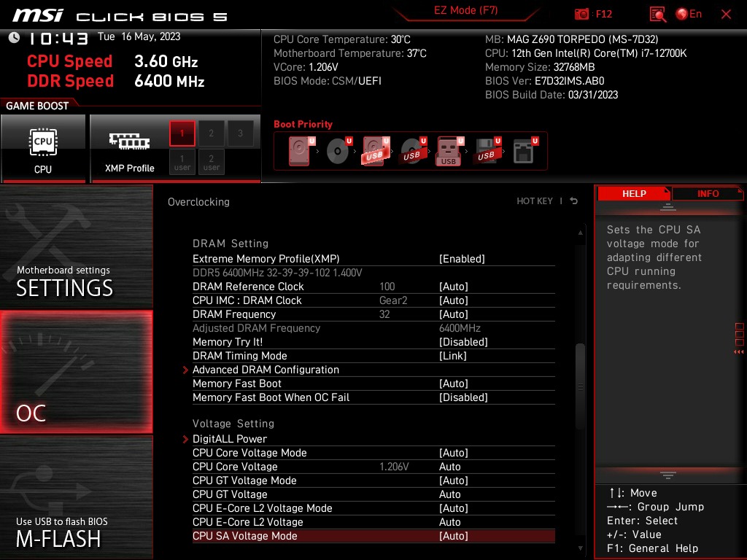The height and width of the screenshot is (560, 747).
Task: Close the BIOS with the X icon
Action: pos(726,15)
